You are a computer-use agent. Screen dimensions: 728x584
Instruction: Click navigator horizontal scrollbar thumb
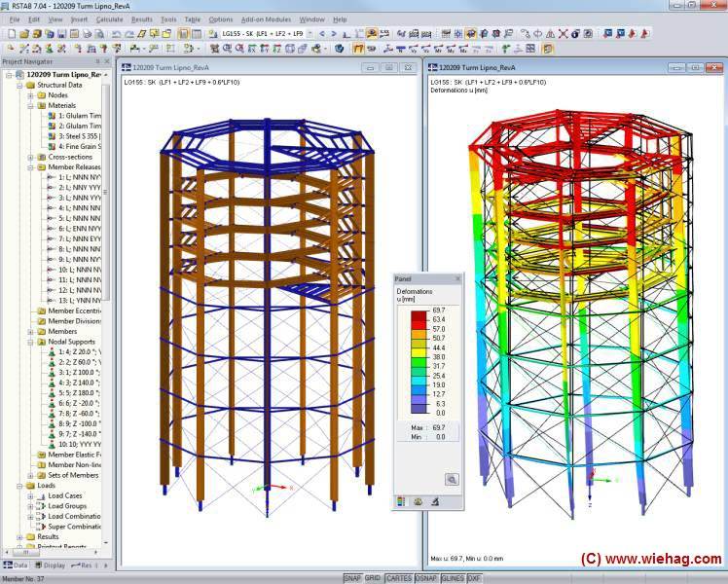coord(25,553)
